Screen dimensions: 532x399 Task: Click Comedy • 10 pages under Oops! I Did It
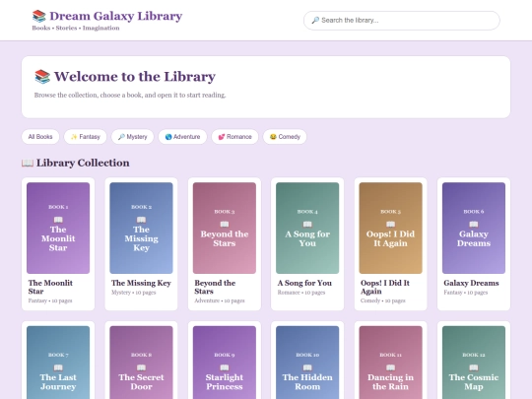pyautogui.click(x=383, y=300)
